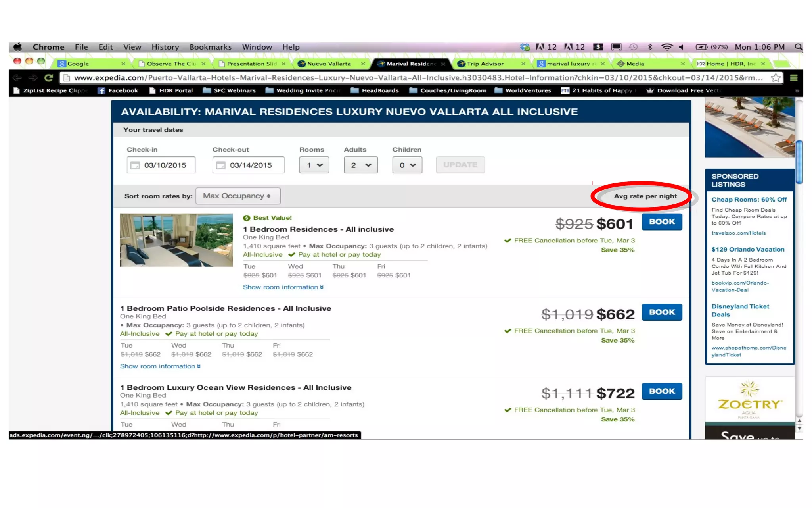Screen dimensions: 812x508
Task: Open the Wi-Fi status icon
Action: pyautogui.click(x=667, y=47)
